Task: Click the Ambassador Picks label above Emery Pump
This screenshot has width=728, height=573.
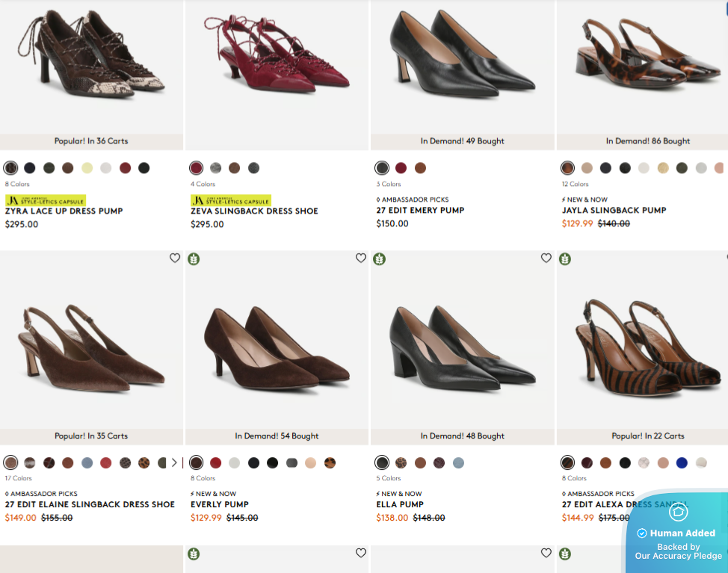Action: [x=413, y=199]
